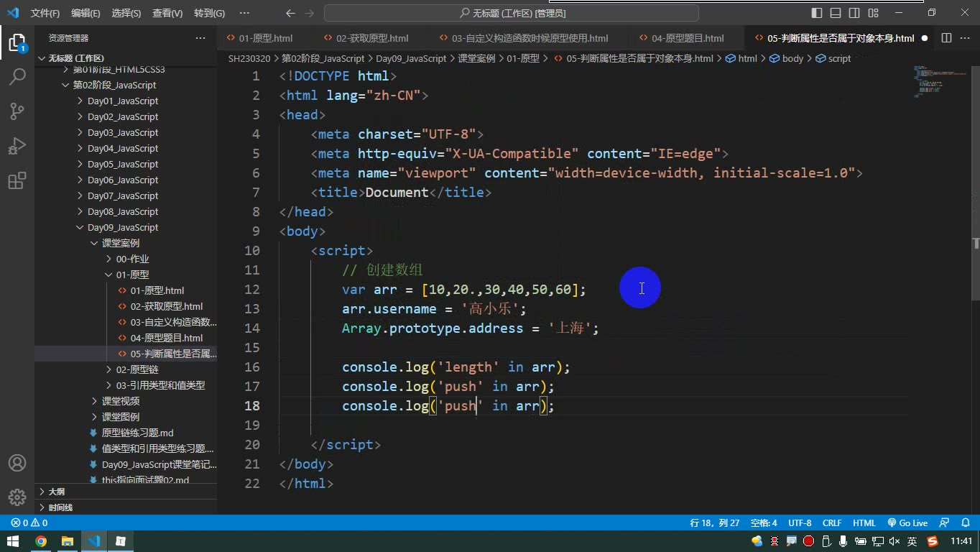This screenshot has height=552, width=980.
Task: Open the Explorer view in activity bar
Action: point(17,42)
